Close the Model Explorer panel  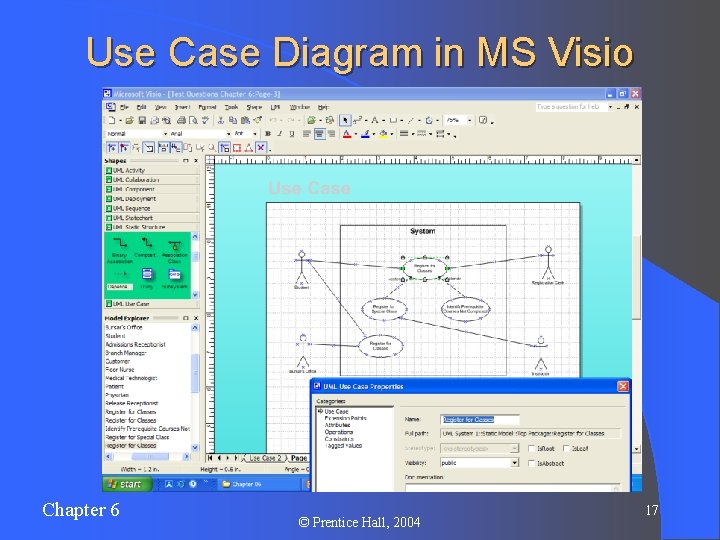[196, 318]
